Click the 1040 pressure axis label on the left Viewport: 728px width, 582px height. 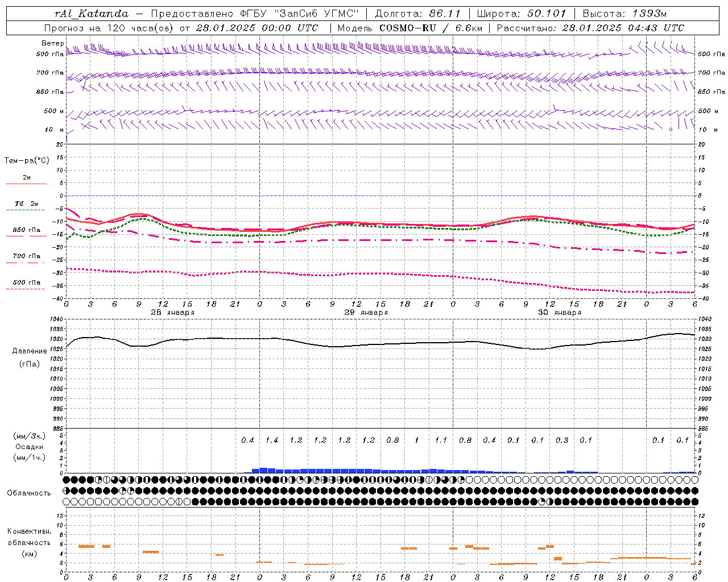[x=56, y=319]
